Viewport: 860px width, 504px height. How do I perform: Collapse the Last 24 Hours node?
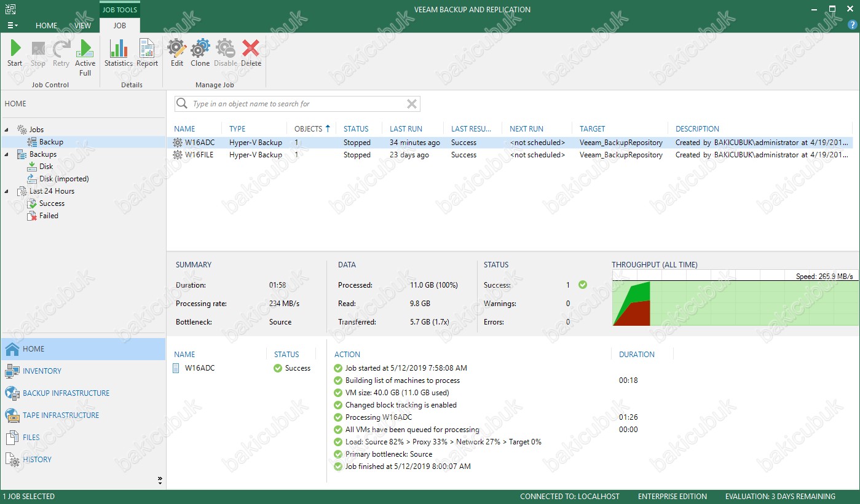(7, 191)
